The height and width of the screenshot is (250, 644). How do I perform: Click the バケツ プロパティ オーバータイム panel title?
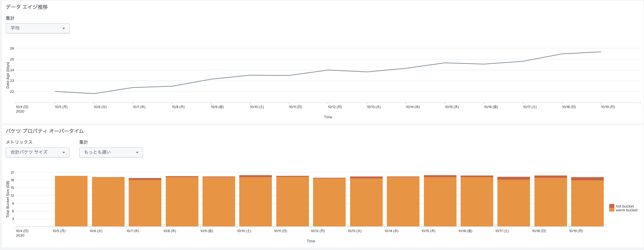pos(45,131)
